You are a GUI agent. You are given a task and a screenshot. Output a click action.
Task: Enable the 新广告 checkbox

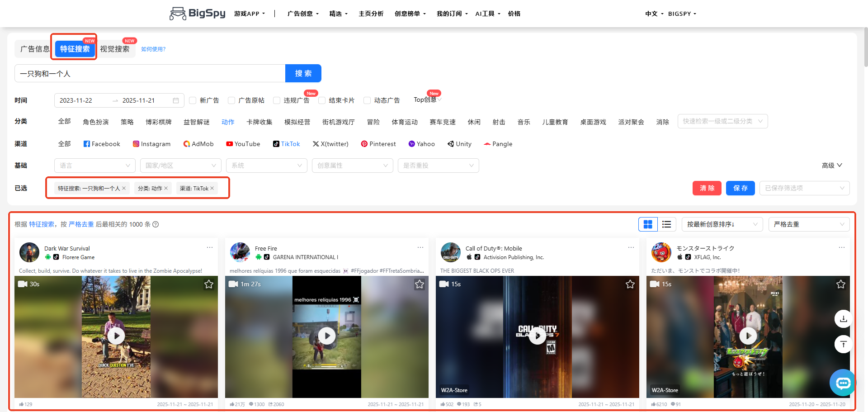click(x=193, y=100)
